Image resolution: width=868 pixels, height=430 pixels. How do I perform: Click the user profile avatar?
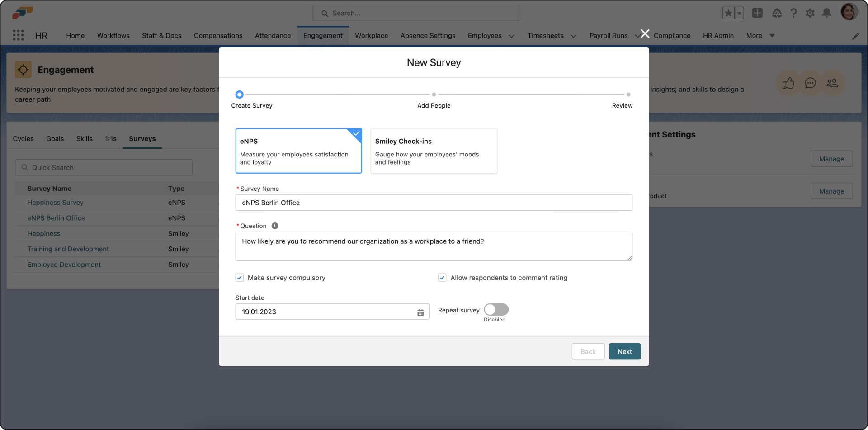coord(849,12)
